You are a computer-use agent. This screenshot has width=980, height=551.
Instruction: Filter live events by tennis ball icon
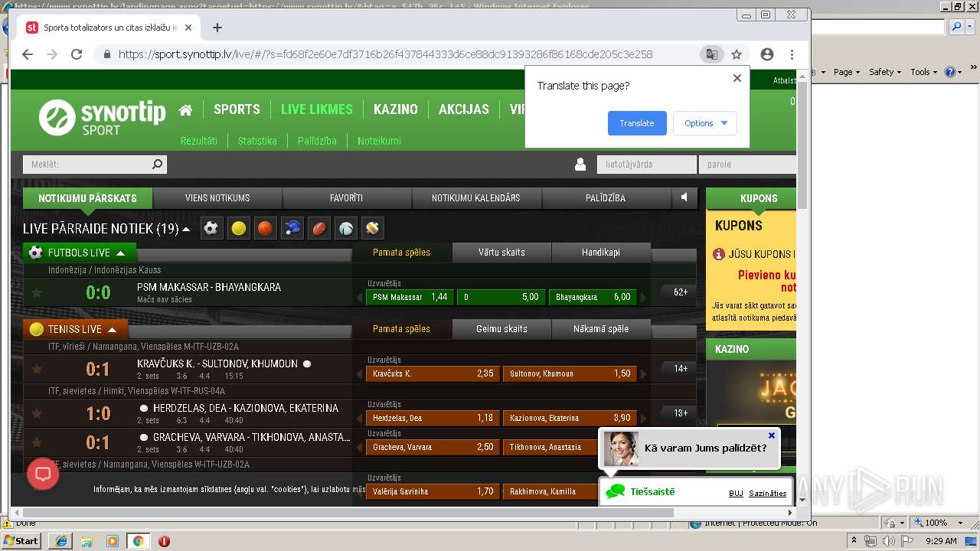point(239,228)
